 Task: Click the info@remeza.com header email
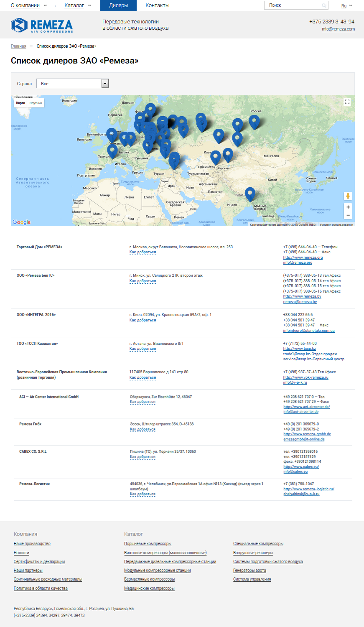coord(338,29)
